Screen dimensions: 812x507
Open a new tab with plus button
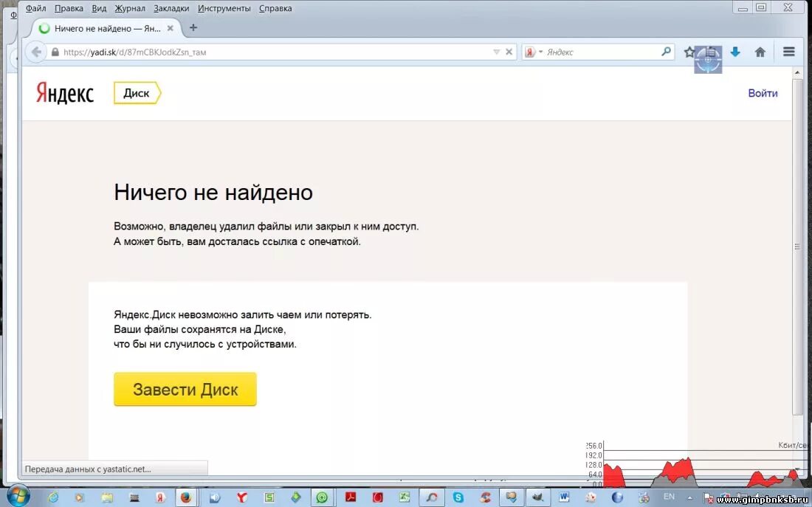[193, 28]
